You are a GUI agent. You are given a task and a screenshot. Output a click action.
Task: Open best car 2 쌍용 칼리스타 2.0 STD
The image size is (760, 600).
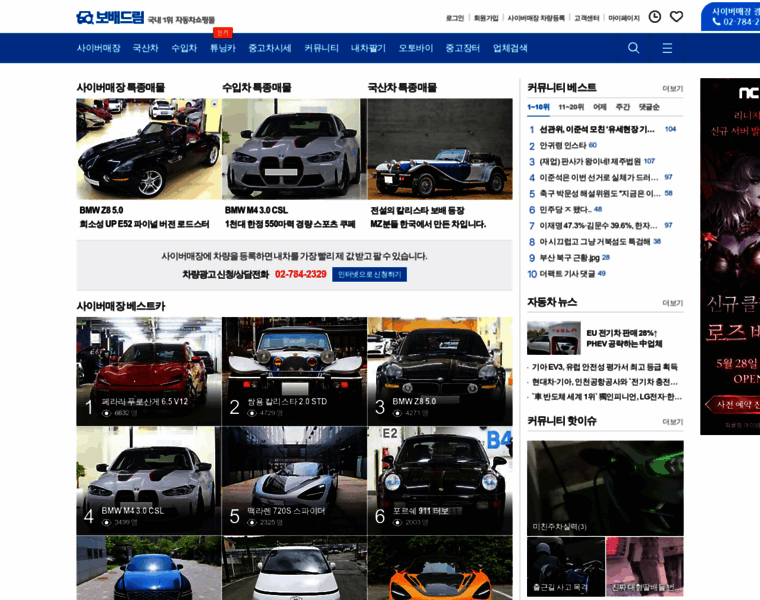(294, 372)
